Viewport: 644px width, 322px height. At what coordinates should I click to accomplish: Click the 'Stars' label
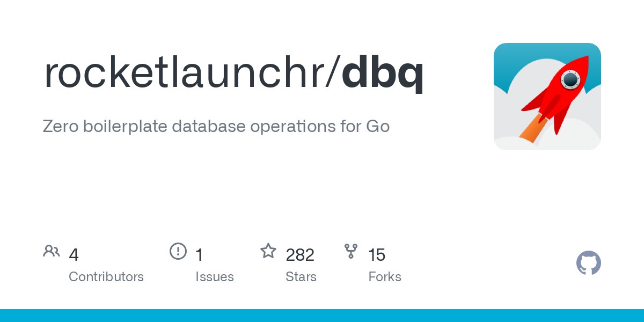(301, 277)
